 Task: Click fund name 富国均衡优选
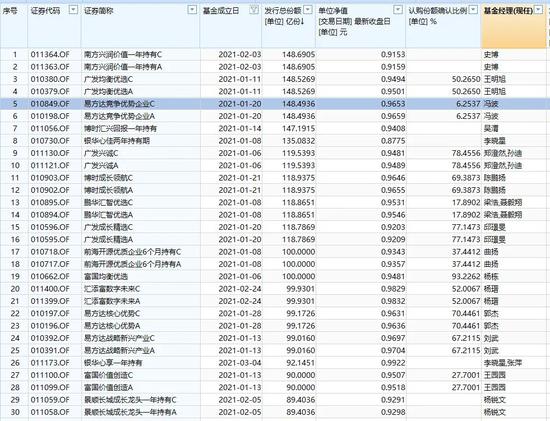[x=106, y=276]
